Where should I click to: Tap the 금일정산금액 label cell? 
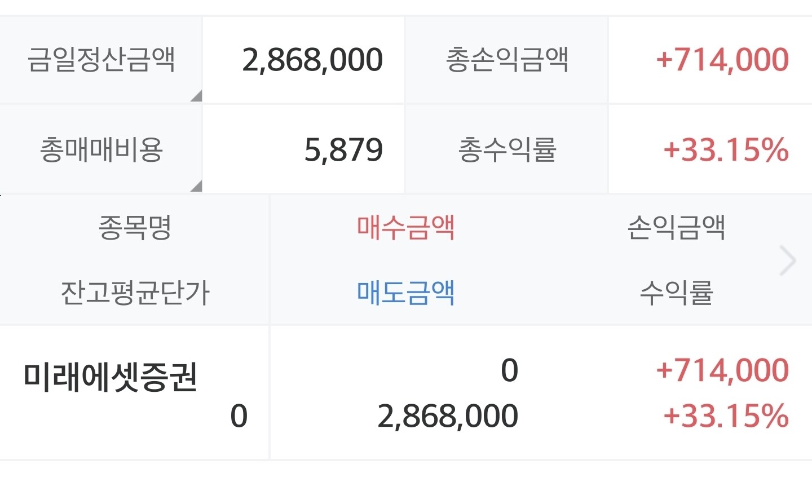101,60
